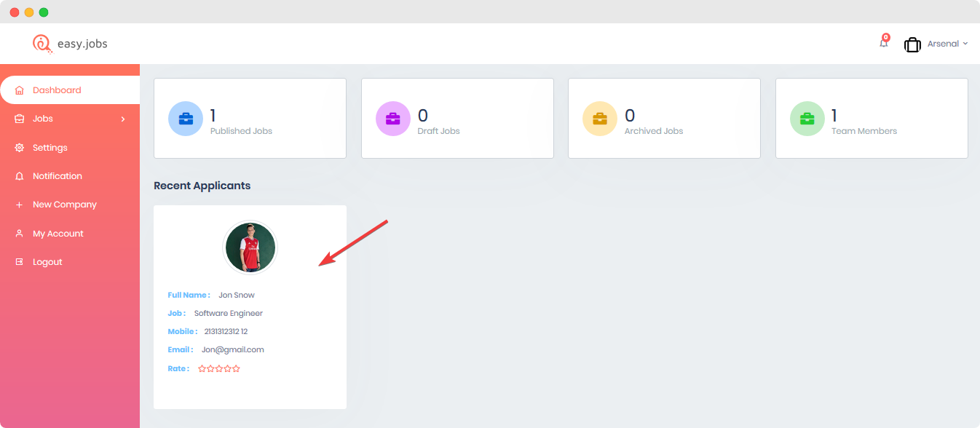Open the Published Jobs card
This screenshot has height=428, width=980.
click(x=250, y=119)
